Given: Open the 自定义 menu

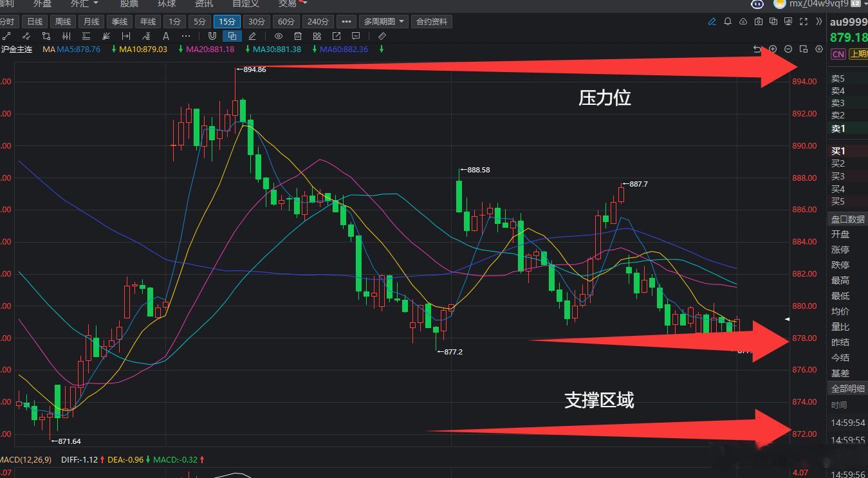Looking at the screenshot, I should coord(246,3).
